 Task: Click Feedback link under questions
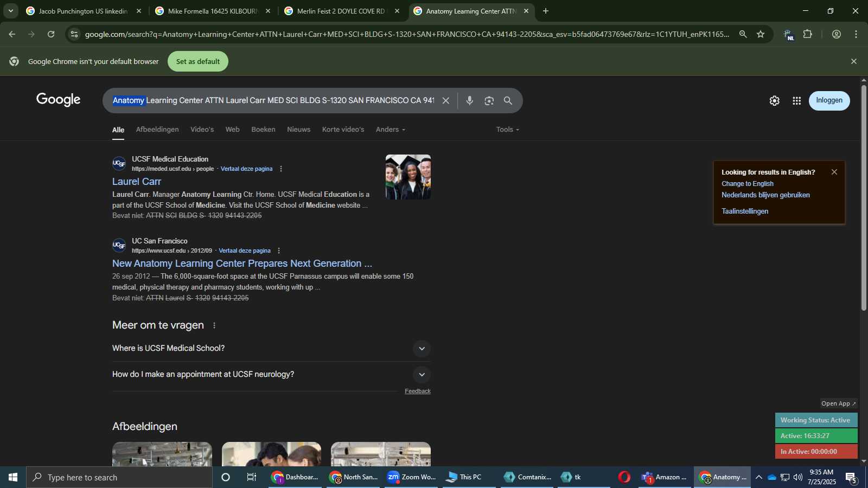pyautogui.click(x=418, y=391)
